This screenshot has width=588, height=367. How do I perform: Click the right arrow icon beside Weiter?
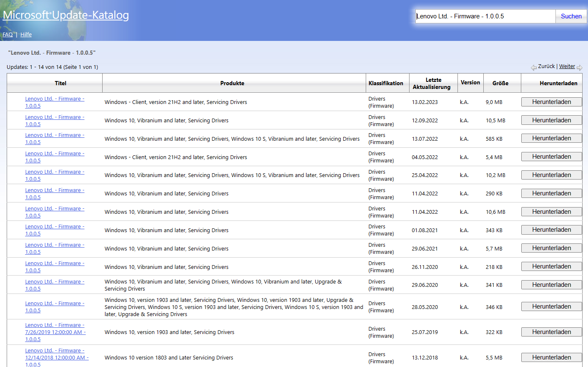pyautogui.click(x=579, y=68)
